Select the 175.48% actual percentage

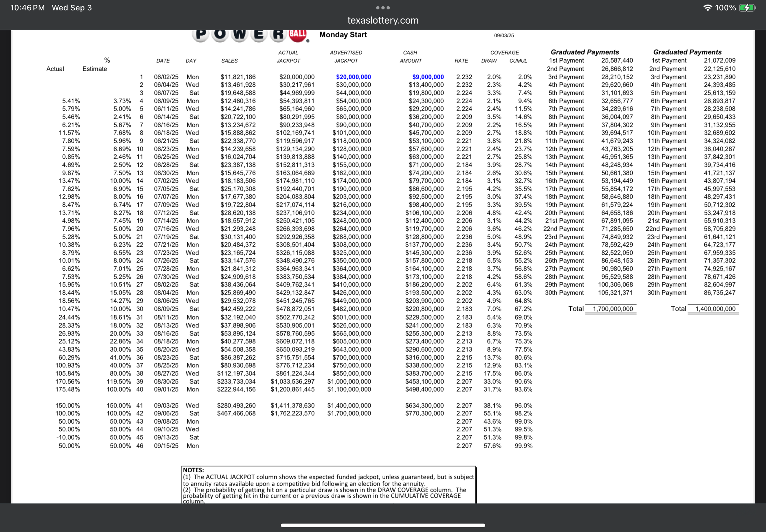pyautogui.click(x=68, y=389)
